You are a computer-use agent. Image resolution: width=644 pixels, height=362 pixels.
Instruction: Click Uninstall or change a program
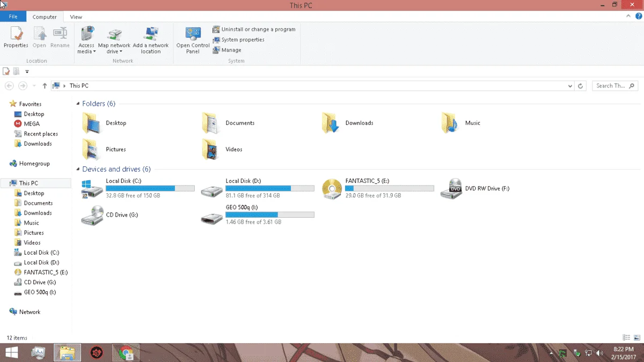tap(254, 29)
